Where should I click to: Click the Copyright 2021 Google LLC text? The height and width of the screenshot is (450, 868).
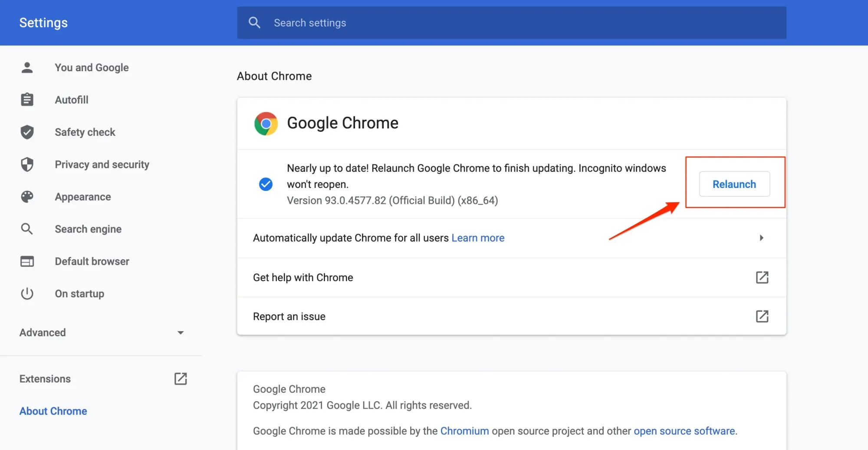362,405
